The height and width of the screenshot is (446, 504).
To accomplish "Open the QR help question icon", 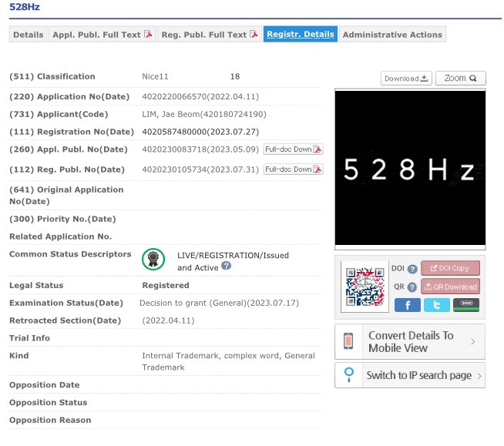I will 412,287.
